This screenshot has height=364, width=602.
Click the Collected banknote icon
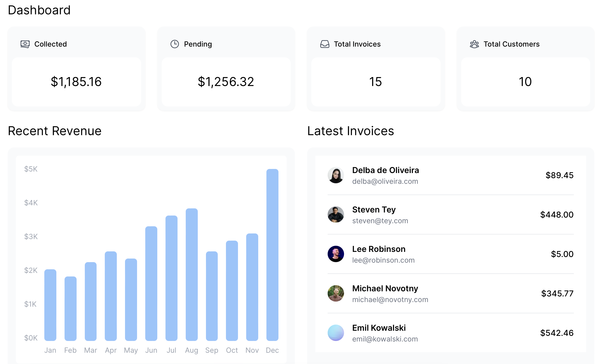click(25, 44)
